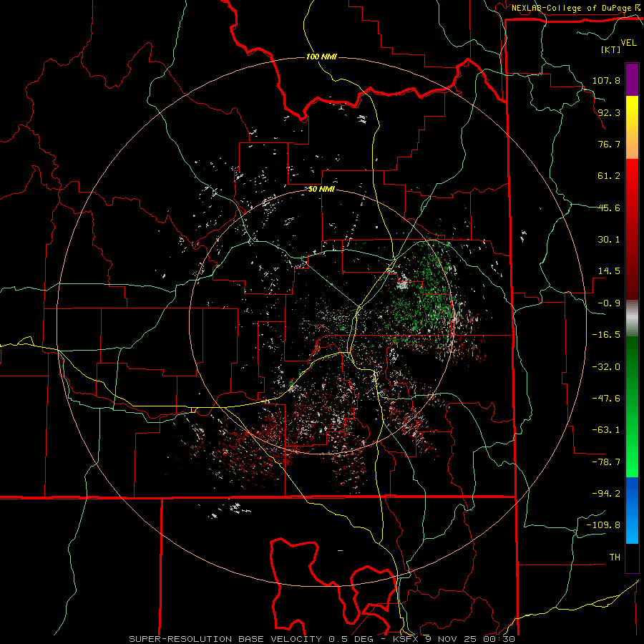The height and width of the screenshot is (644, 644).
Task: Pick the blue segment of the velocity color bar
Action: (632, 510)
